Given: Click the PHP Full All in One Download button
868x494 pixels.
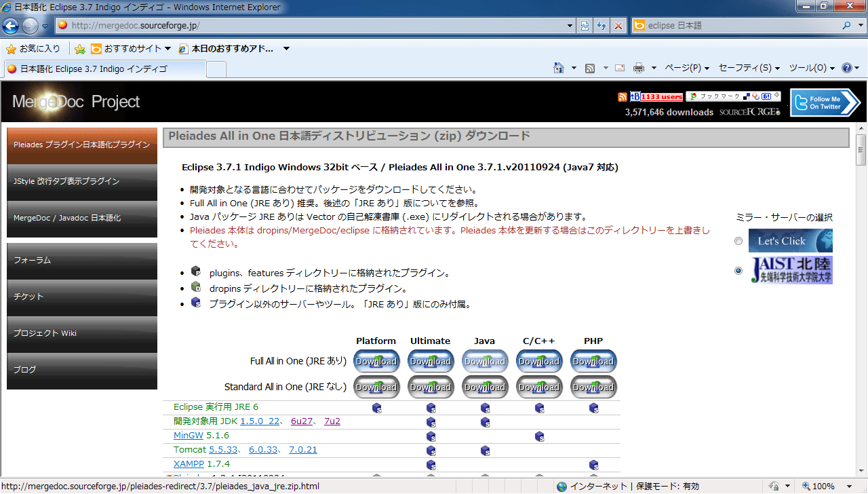Looking at the screenshot, I should [593, 361].
